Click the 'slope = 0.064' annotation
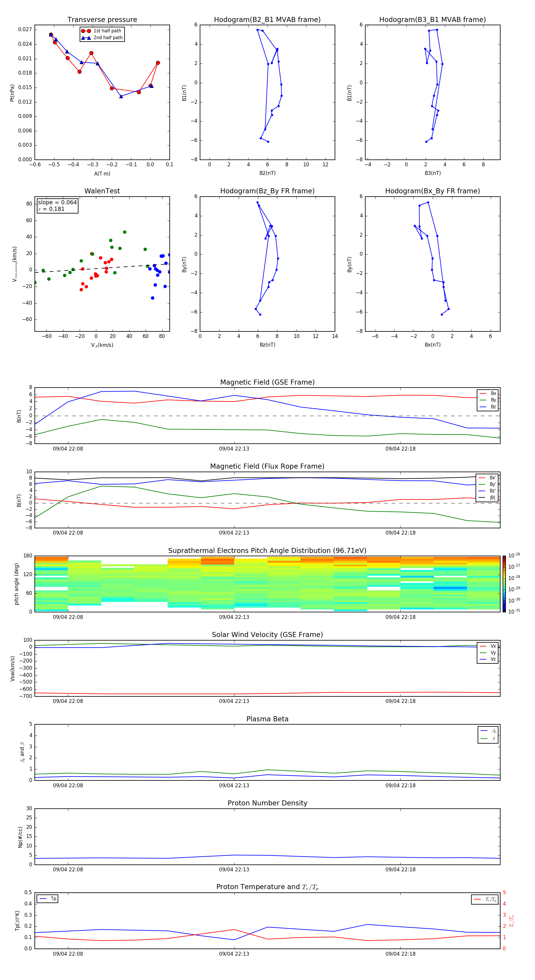The width and height of the screenshot is (535, 980). tap(57, 203)
